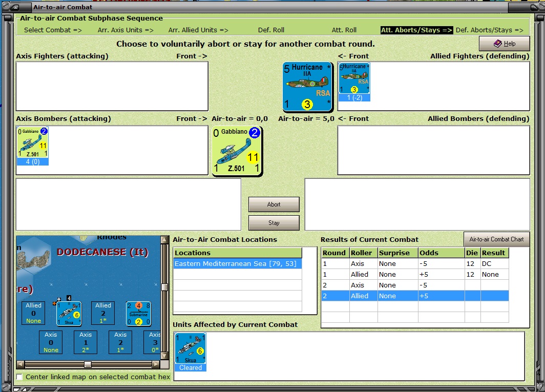This screenshot has height=392, width=545.
Task: Click the 'Select Combat =>' subphase step
Action: pyautogui.click(x=53, y=30)
